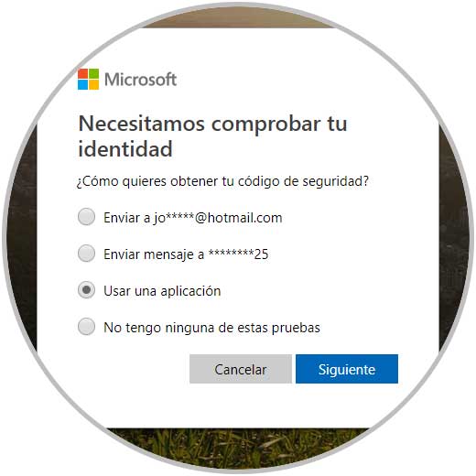The width and height of the screenshot is (476, 476).
Task: Click the '¿Cómo quieres obtener tu código' question text
Action: (222, 181)
